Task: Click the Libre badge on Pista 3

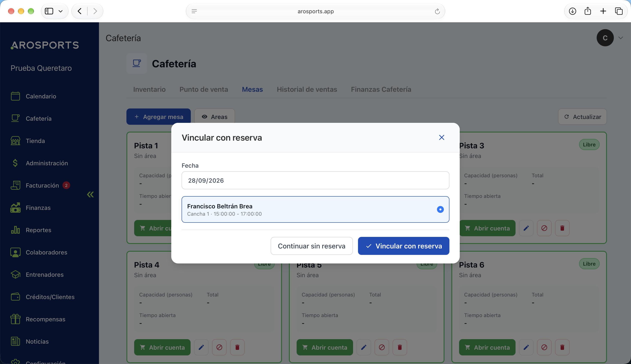Action: [589, 144]
